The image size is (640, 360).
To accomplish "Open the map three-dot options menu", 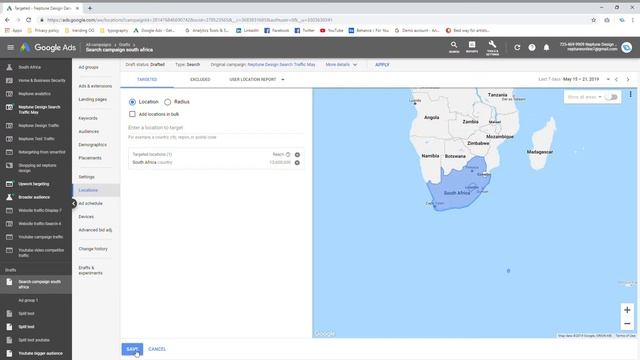I will click(631, 94).
